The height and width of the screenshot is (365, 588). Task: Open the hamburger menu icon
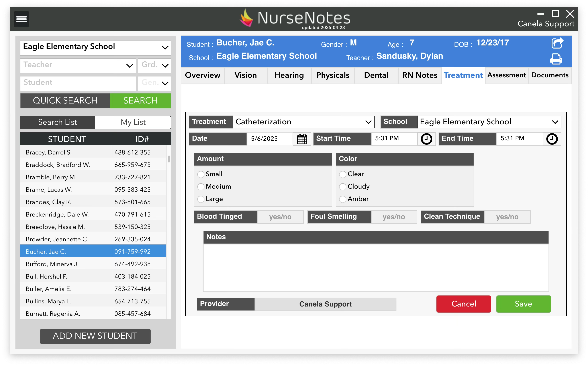[x=21, y=19]
